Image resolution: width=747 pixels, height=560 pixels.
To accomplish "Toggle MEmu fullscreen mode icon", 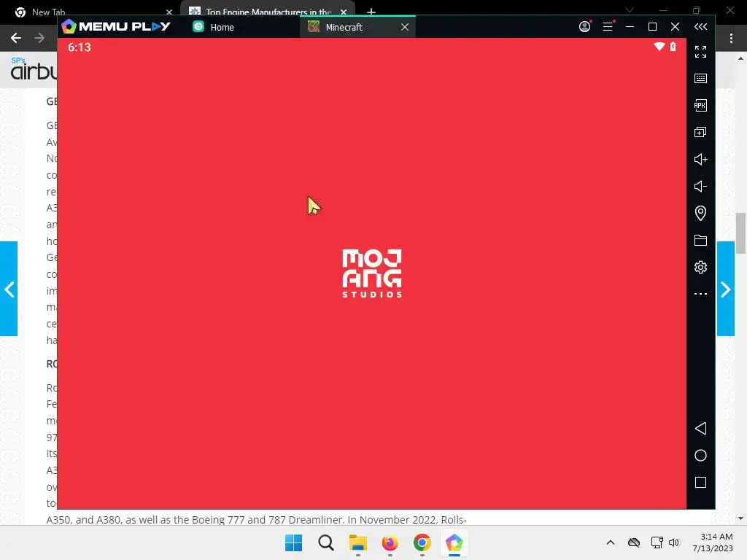I will click(x=700, y=52).
